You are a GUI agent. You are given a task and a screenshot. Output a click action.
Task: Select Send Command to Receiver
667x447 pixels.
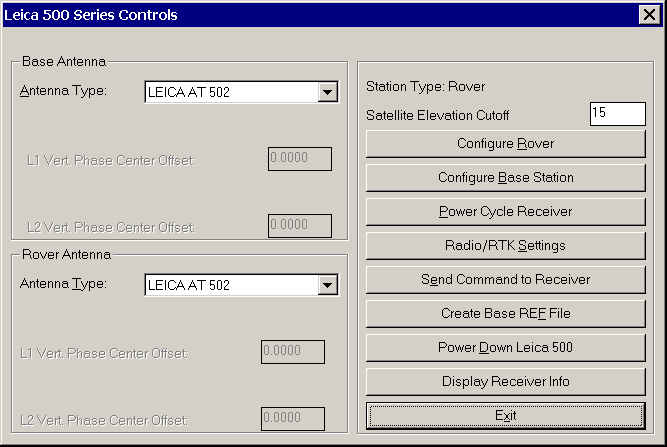tap(505, 280)
